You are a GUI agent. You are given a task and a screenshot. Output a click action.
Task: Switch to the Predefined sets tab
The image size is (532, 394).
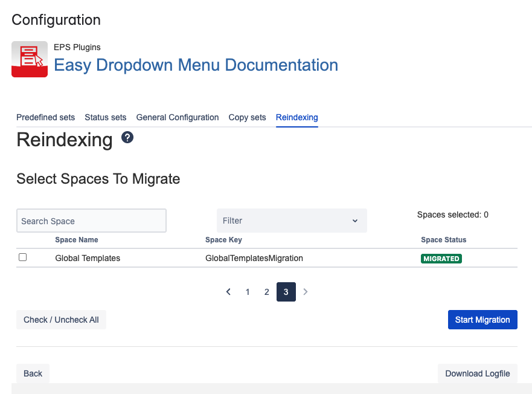[x=45, y=117]
